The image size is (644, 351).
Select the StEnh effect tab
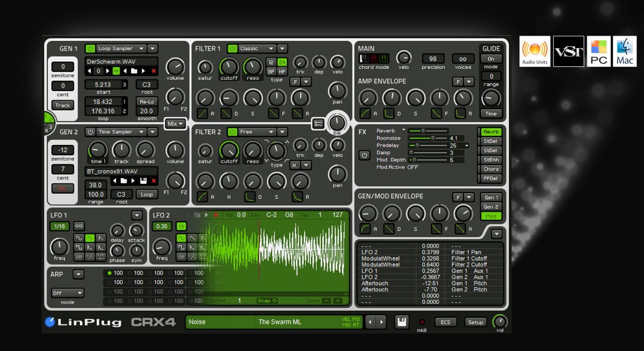click(491, 160)
